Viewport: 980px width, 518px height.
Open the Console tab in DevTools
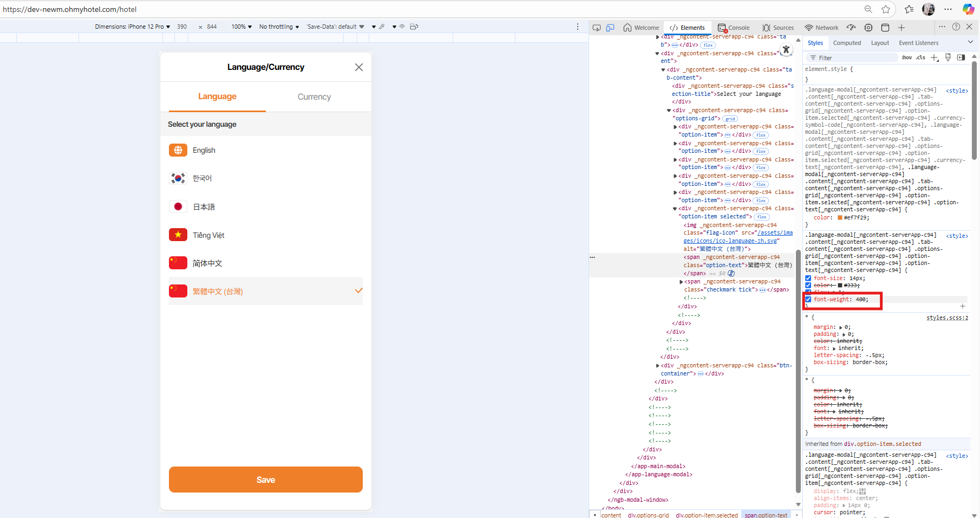[x=734, y=28]
